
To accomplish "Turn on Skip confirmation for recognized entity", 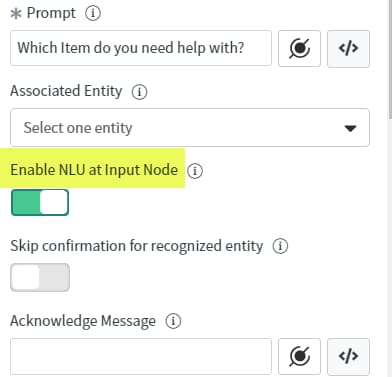I will pyautogui.click(x=40, y=277).
